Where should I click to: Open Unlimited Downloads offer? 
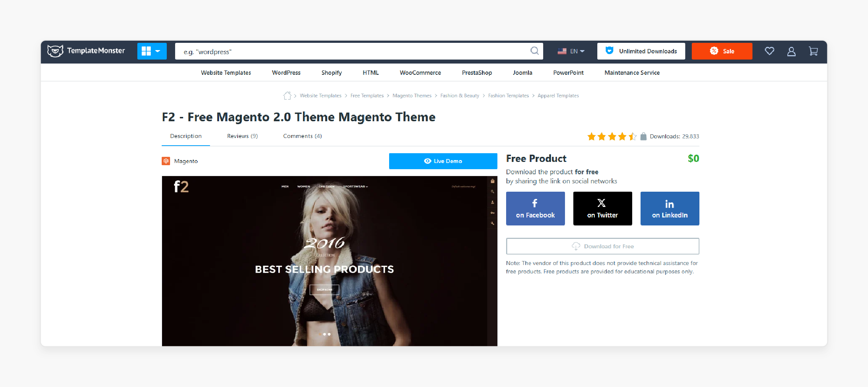pyautogui.click(x=641, y=51)
